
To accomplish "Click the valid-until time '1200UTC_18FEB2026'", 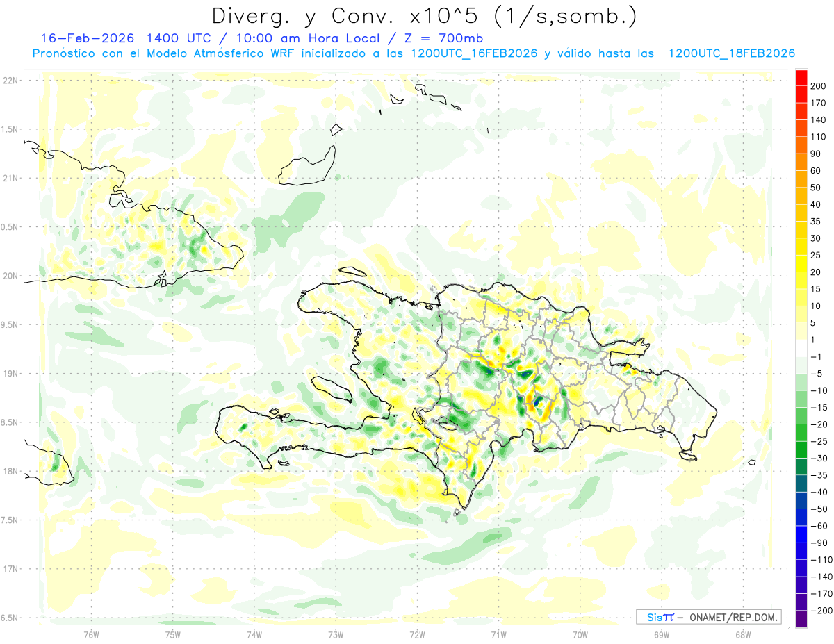I will tap(732, 53).
